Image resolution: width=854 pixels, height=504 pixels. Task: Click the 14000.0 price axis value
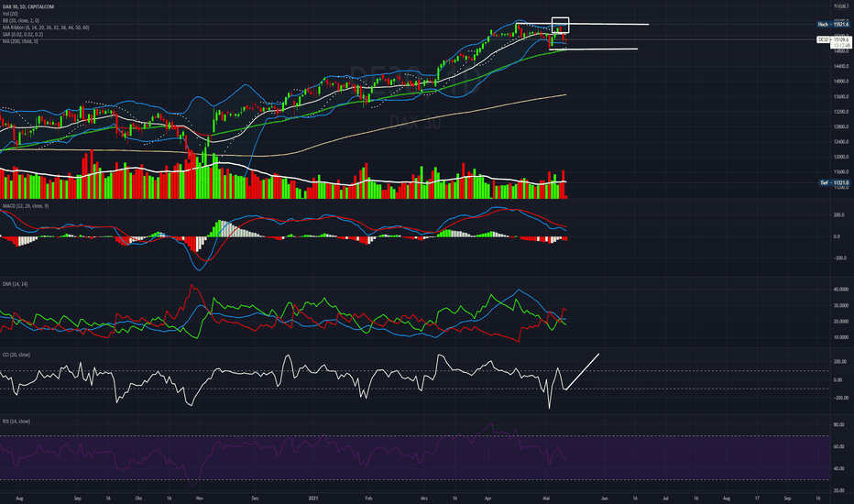pos(841,82)
